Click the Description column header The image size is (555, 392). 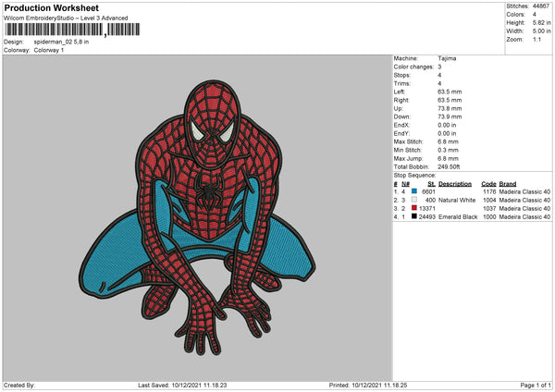pyautogui.click(x=455, y=184)
